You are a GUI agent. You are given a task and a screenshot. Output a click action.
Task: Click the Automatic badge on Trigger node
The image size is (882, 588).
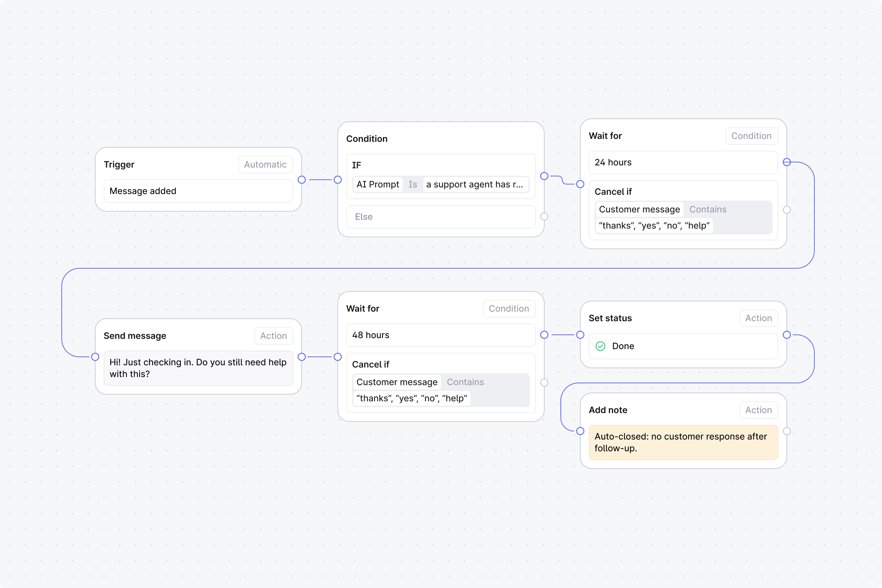coord(265,165)
